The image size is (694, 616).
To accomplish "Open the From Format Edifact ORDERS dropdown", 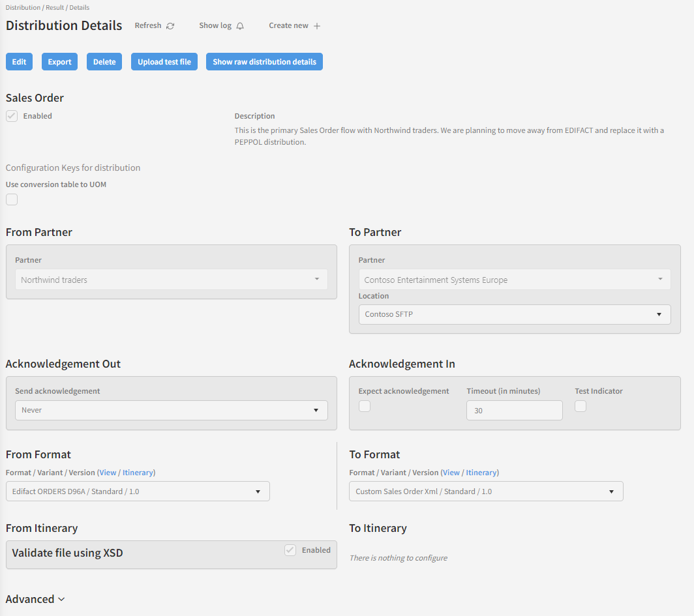I will (138, 491).
